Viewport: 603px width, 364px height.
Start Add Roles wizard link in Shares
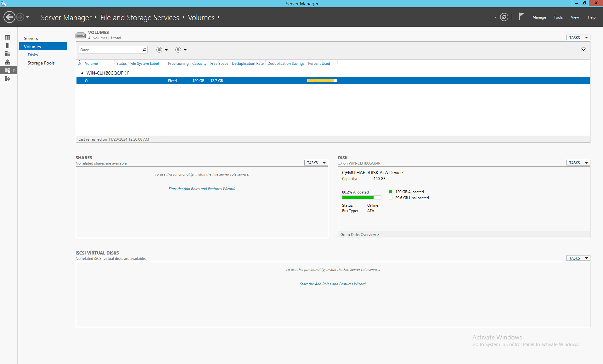[202, 189]
